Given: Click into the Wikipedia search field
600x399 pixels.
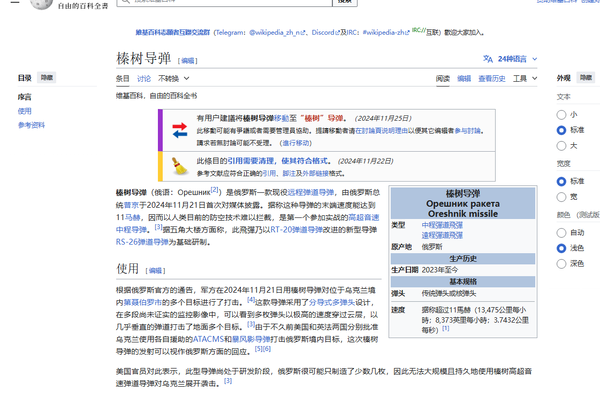Looking at the screenshot, I should (x=225, y=2).
